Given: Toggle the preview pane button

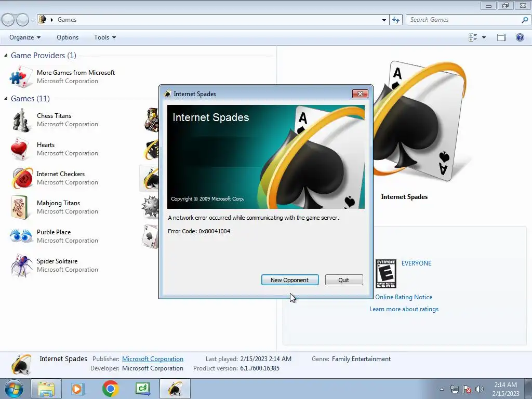Looking at the screenshot, I should (501, 37).
